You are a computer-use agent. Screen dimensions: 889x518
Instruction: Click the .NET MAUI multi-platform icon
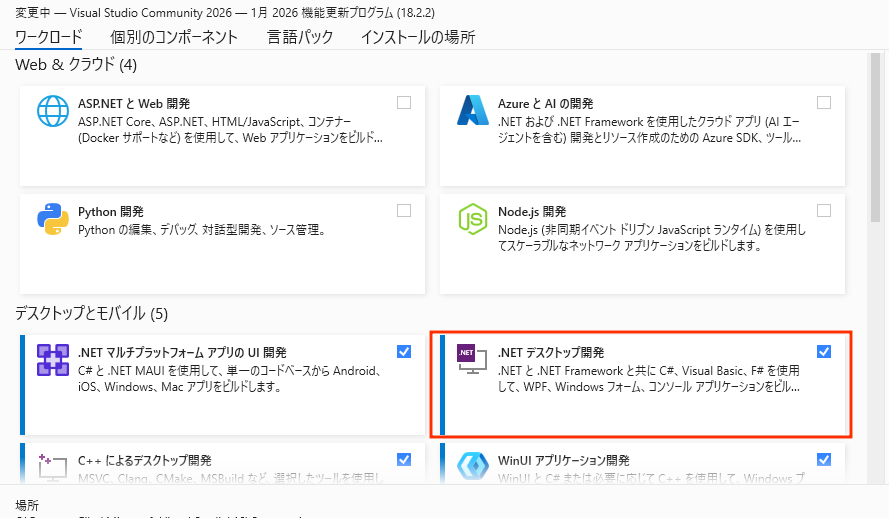pos(52,360)
